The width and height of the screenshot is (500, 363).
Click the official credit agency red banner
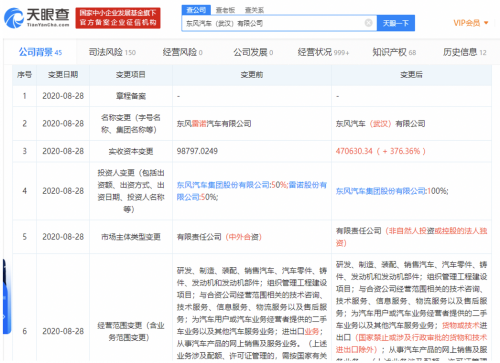(x=118, y=18)
